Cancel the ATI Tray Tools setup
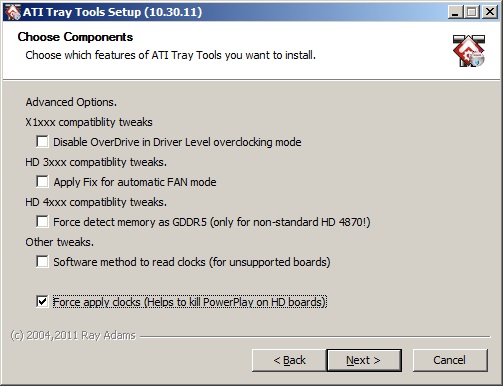The image size is (503, 386). point(450,360)
